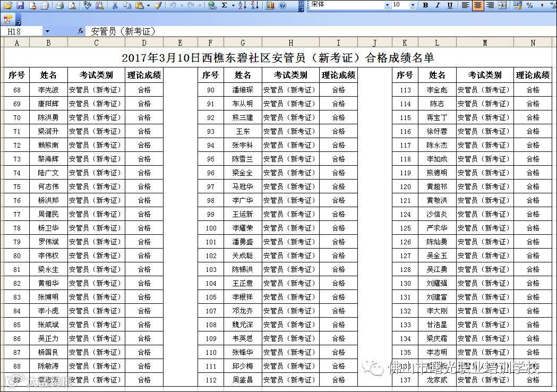557x392 pixels.
Task: Select the 合格 cell in 陈志's row
Action: click(x=533, y=104)
